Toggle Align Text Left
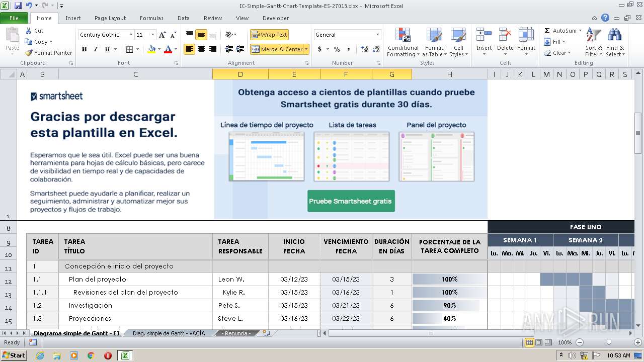Image resolution: width=644 pixels, height=362 pixels. (189, 49)
